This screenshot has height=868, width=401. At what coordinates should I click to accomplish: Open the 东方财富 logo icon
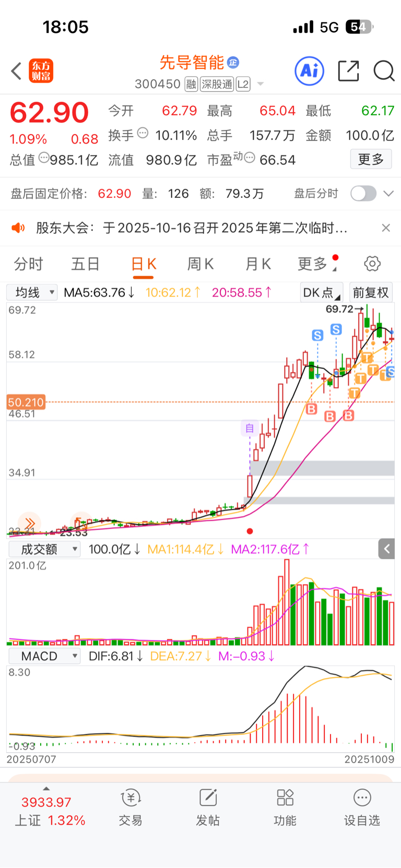[41, 71]
